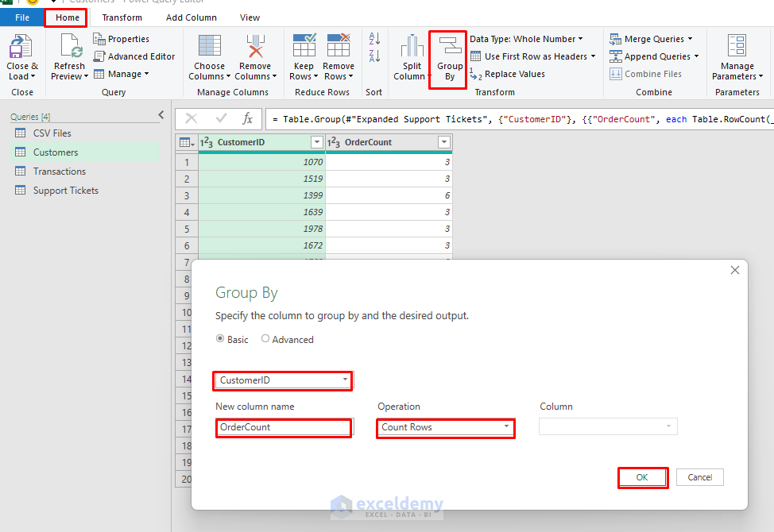The image size is (774, 532).
Task: Click the cell with CustomerID 1639
Action: [x=261, y=212]
